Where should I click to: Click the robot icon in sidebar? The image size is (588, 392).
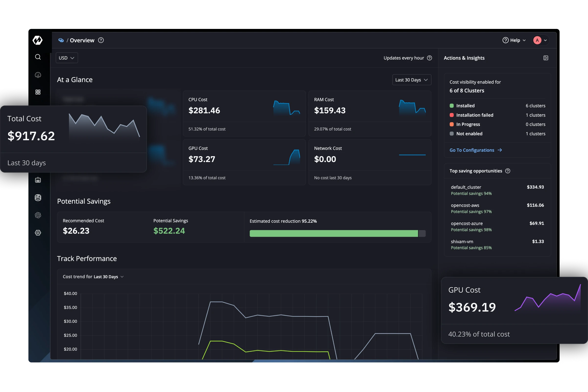38,180
